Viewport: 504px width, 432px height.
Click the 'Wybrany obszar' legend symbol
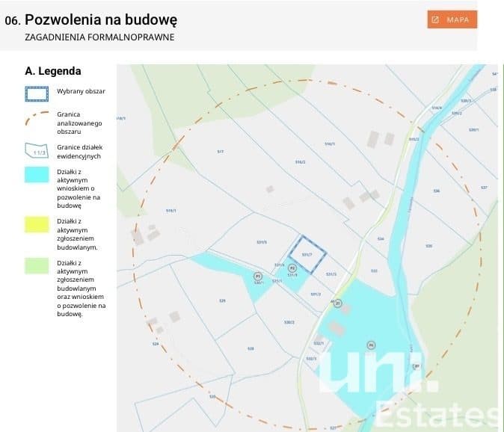37,93
